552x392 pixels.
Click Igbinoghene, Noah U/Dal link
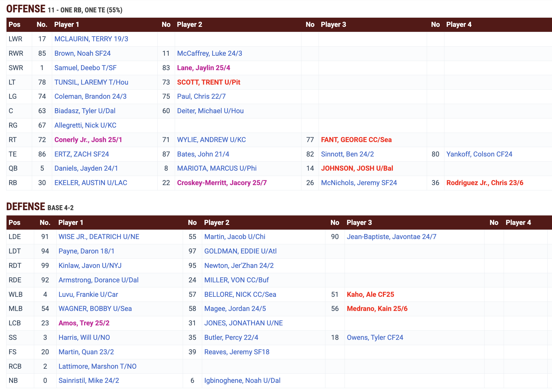point(242,381)
